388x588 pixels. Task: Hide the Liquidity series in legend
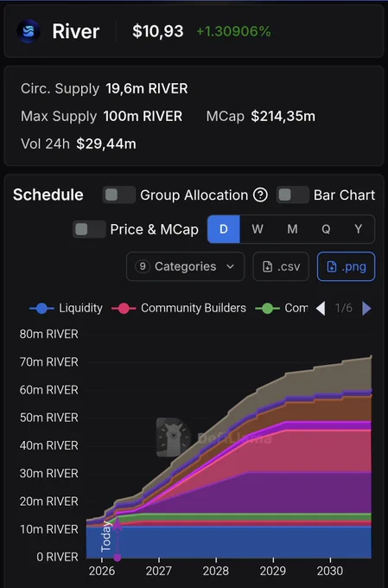coord(66,308)
